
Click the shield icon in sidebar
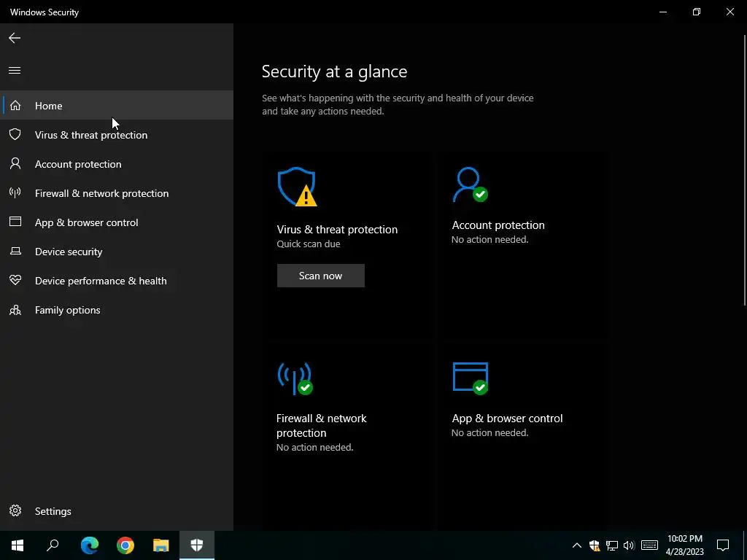click(15, 134)
